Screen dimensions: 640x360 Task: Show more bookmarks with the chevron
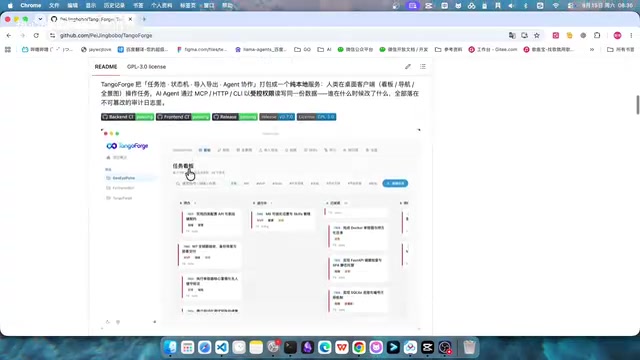[592, 49]
